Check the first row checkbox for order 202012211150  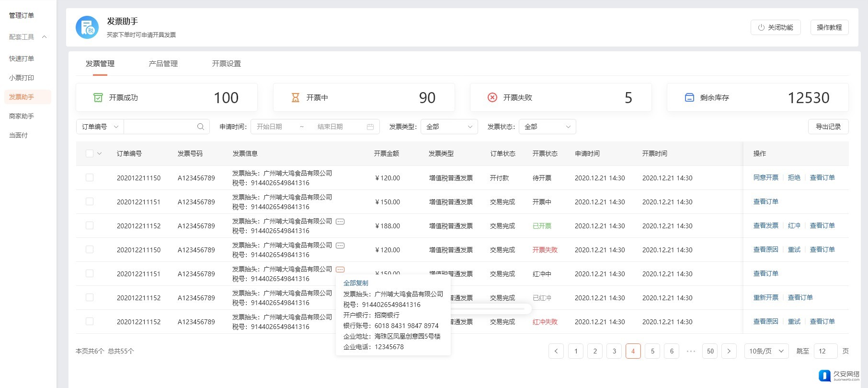(x=90, y=177)
